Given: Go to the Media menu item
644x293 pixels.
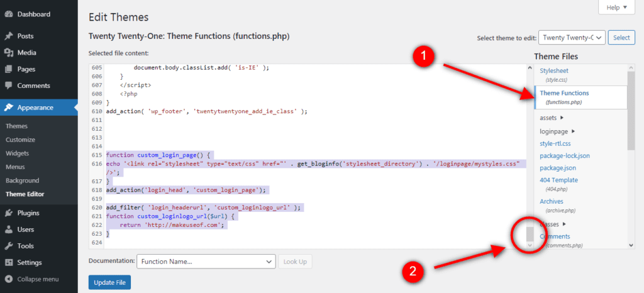Looking at the screenshot, I should tap(26, 53).
